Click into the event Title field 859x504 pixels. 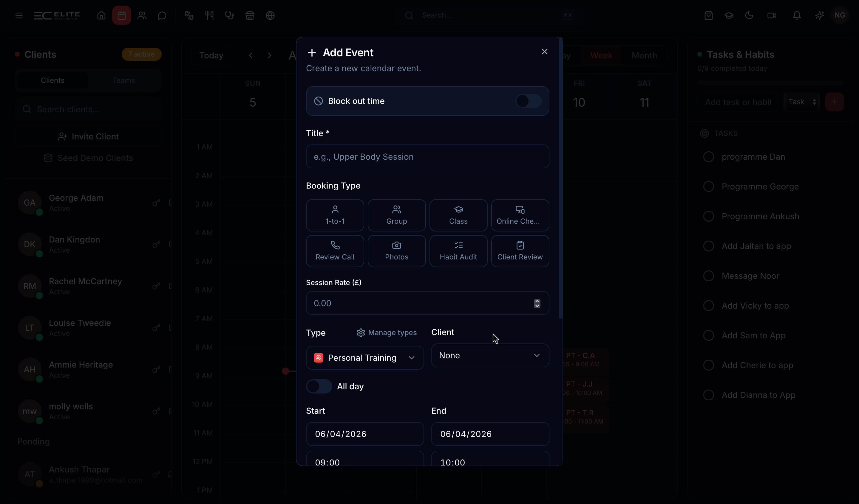(427, 157)
